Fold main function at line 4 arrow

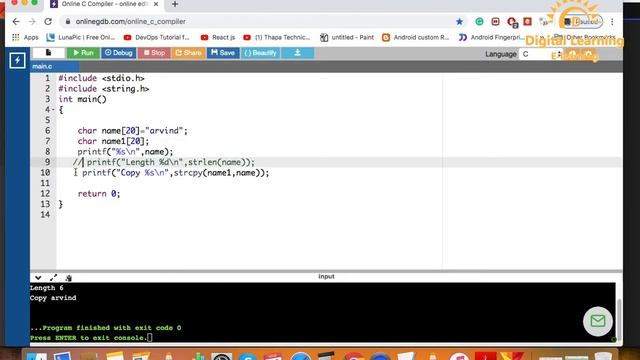[53, 110]
